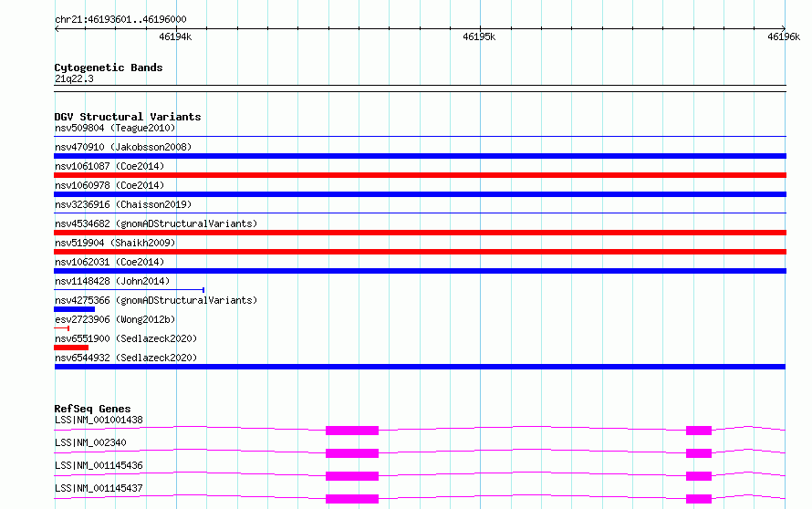Click variant label nsv4275366 (gnomADStructuralVariants)
Screen dimensions: 812x509
click(156, 300)
